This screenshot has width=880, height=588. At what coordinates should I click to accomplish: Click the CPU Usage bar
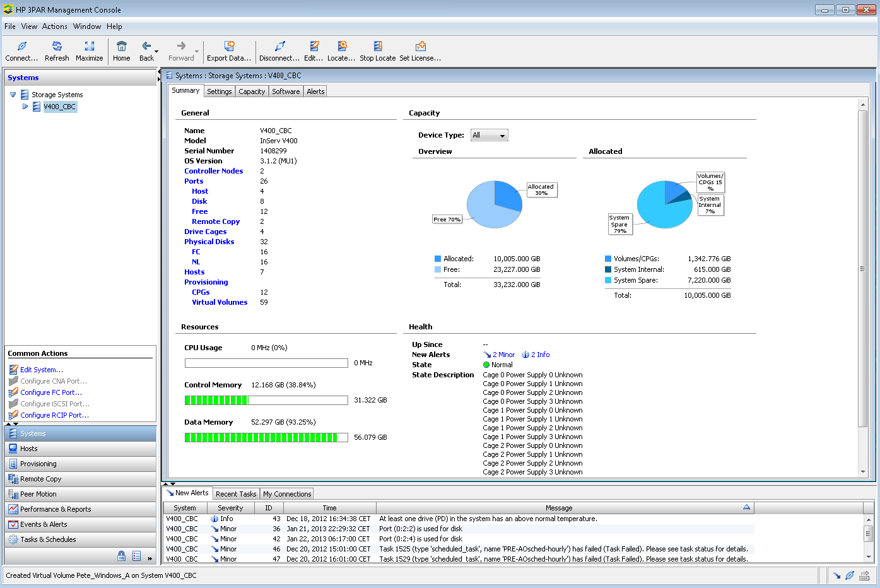[x=266, y=363]
